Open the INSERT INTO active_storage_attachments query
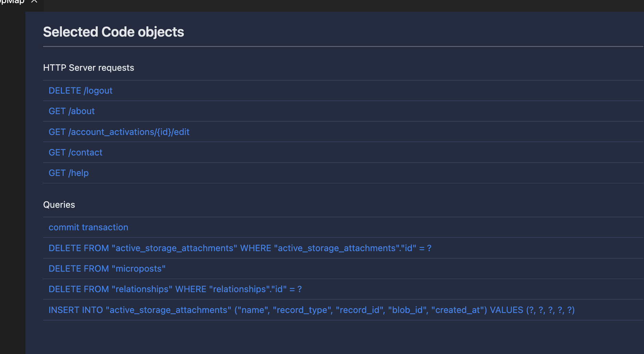The width and height of the screenshot is (644, 354). click(311, 310)
